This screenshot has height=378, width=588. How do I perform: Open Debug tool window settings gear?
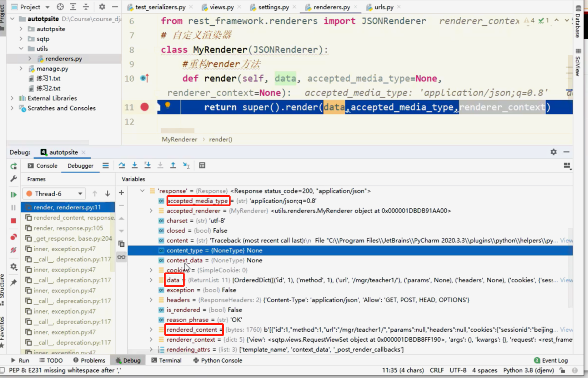(554, 152)
